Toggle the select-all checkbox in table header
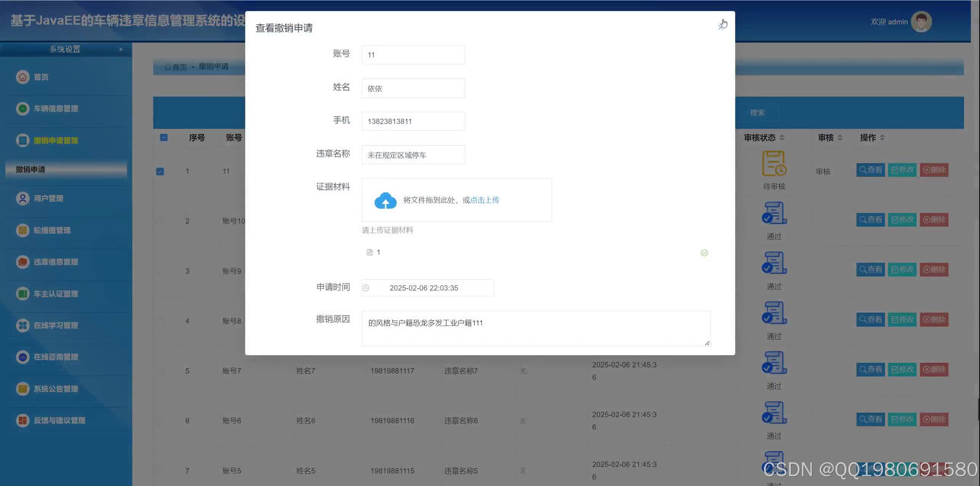Screen dimensions: 980x486 (164, 138)
